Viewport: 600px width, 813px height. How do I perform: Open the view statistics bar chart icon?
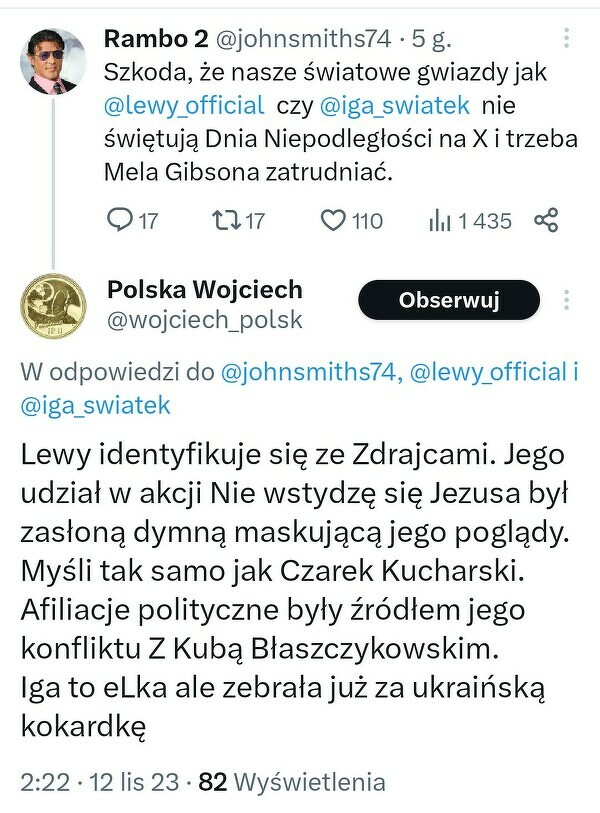coord(439,220)
